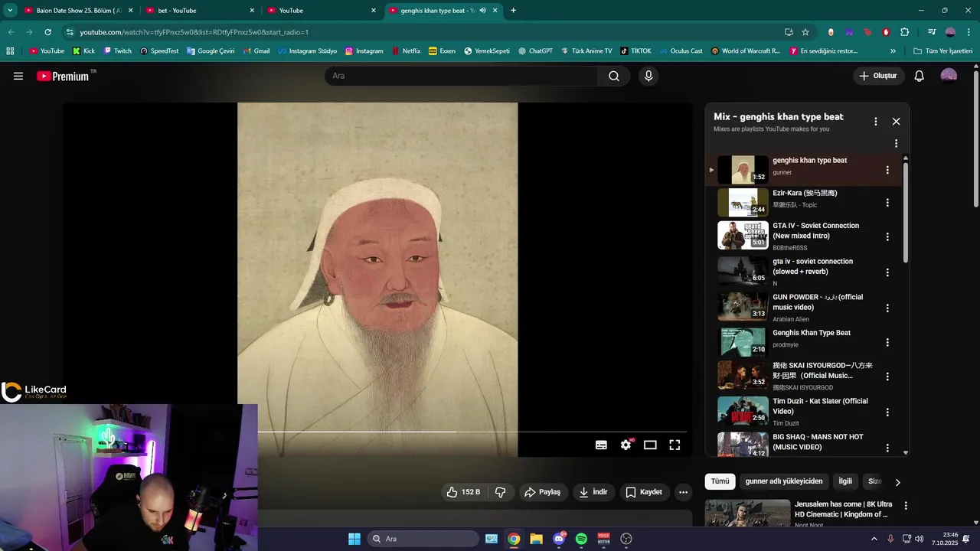Start voice search with microphone icon

[x=648, y=76]
